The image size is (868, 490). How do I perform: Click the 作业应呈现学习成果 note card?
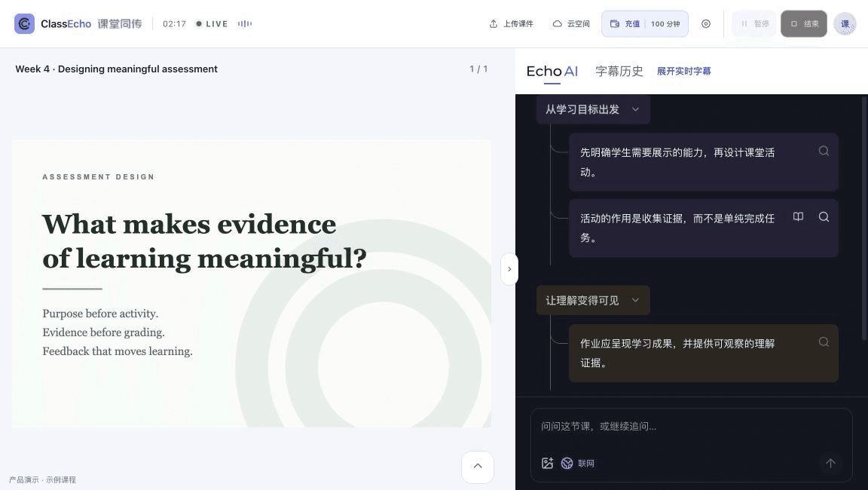703,354
